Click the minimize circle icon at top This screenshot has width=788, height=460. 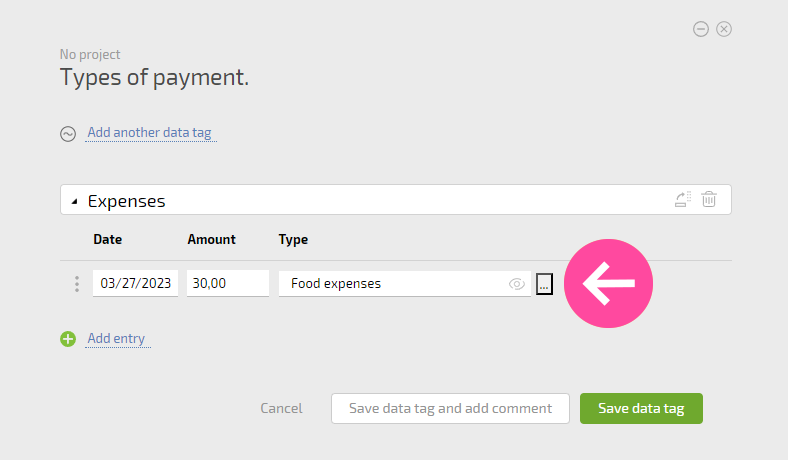coord(701,29)
